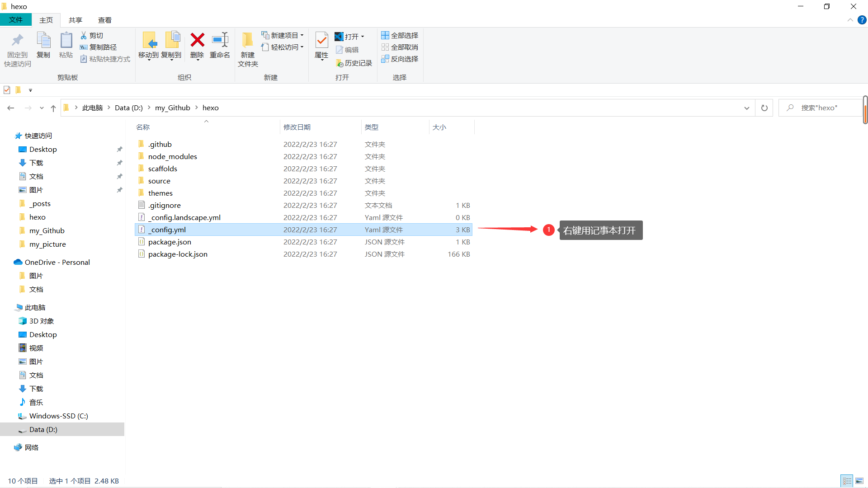This screenshot has width=868, height=488.
Task: Click the search "hexo" input box
Action: tap(821, 108)
